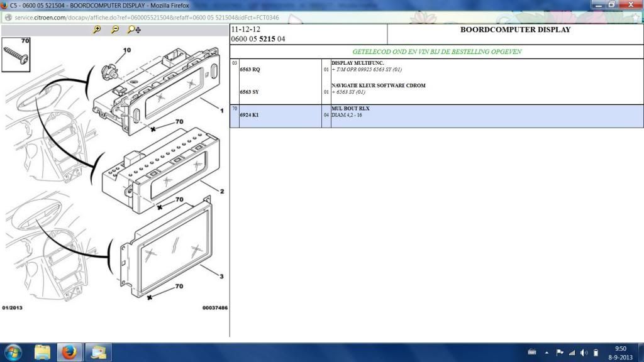Screen dimensions: 644x362
Task: Click the bulb holder part 10 drawing
Action: [x=109, y=72]
